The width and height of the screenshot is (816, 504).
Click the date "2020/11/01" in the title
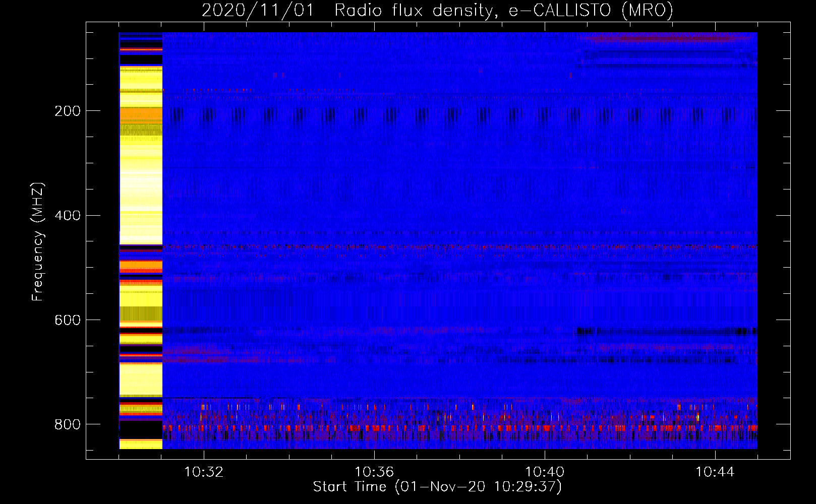click(257, 10)
